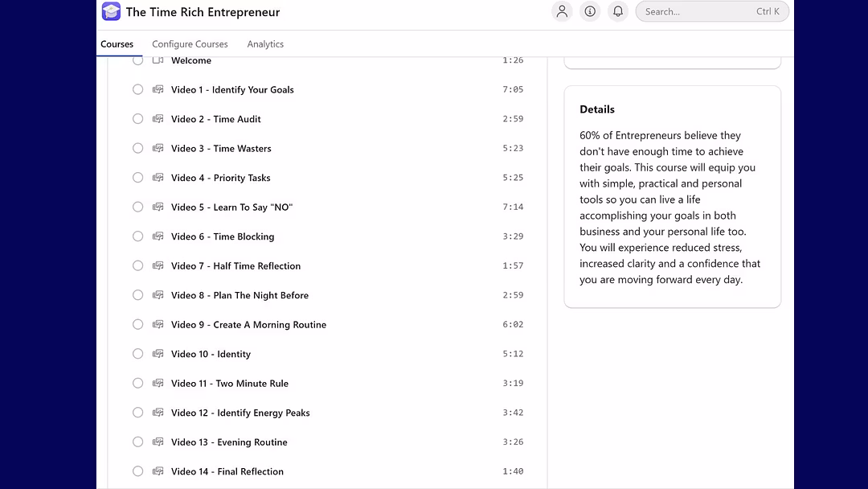Open the notifications bell
Image resolution: width=868 pixels, height=489 pixels.
(x=618, y=11)
